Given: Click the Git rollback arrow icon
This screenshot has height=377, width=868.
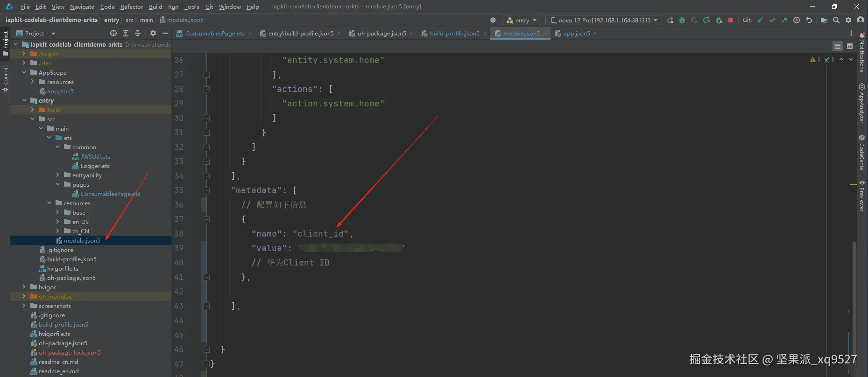Looking at the screenshot, I should 809,20.
